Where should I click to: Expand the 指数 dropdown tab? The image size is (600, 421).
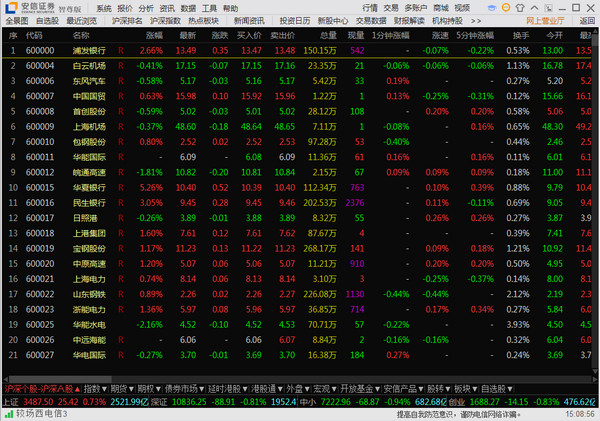(x=95, y=389)
